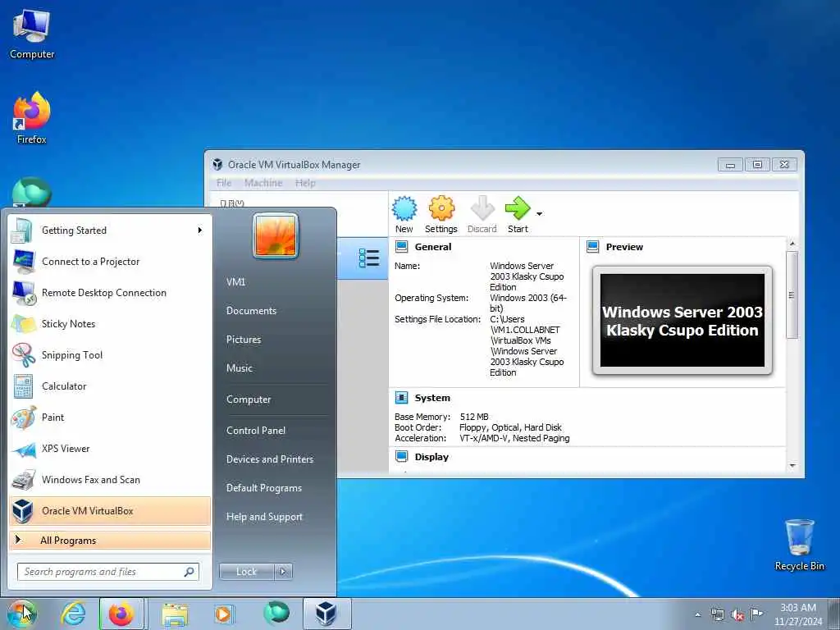Open the Help menu in VirtualBox
This screenshot has width=840, height=630.
pyautogui.click(x=305, y=183)
